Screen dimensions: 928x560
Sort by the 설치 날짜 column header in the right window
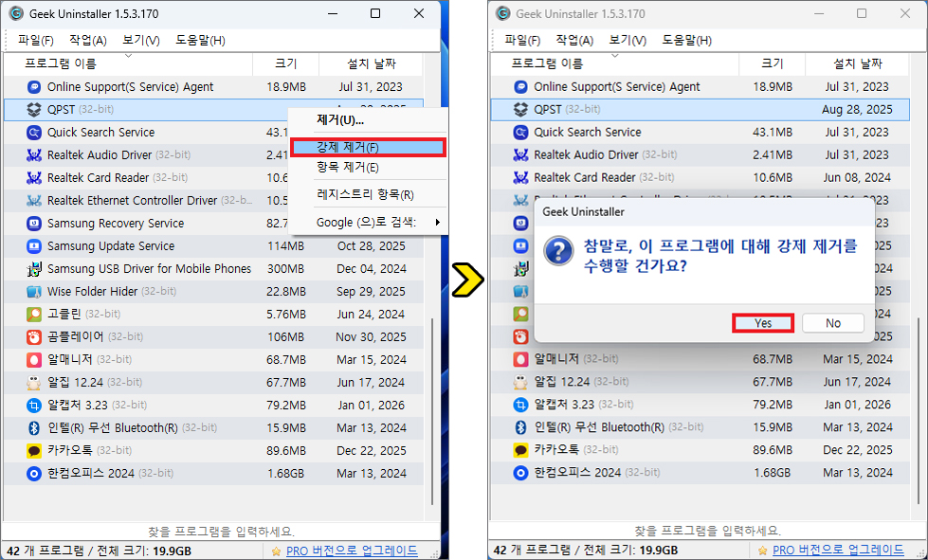point(857,63)
